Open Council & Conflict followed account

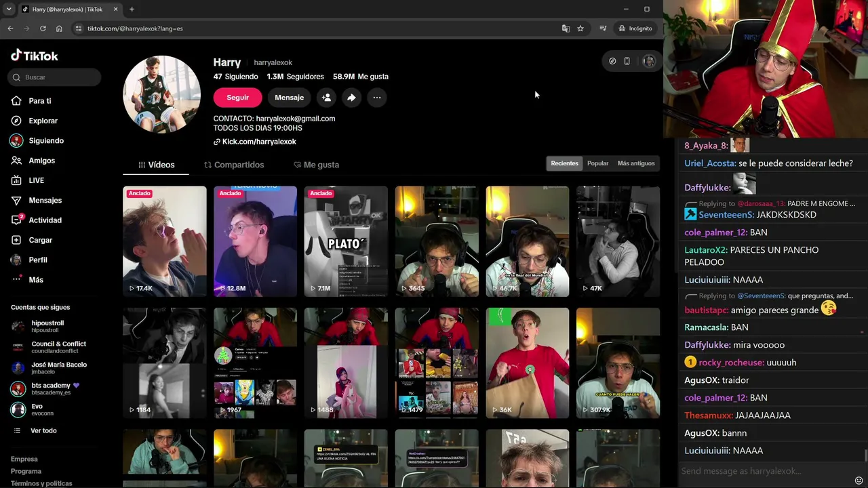pyautogui.click(x=58, y=346)
